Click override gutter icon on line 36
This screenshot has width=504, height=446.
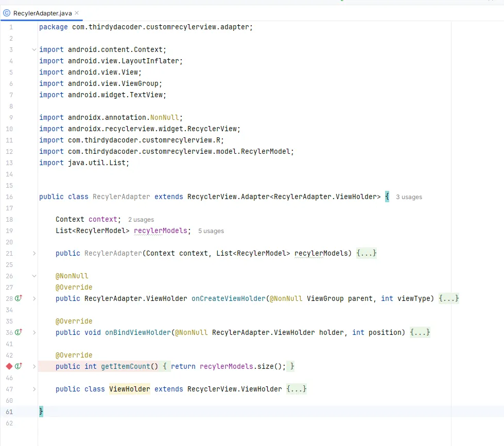point(19,332)
